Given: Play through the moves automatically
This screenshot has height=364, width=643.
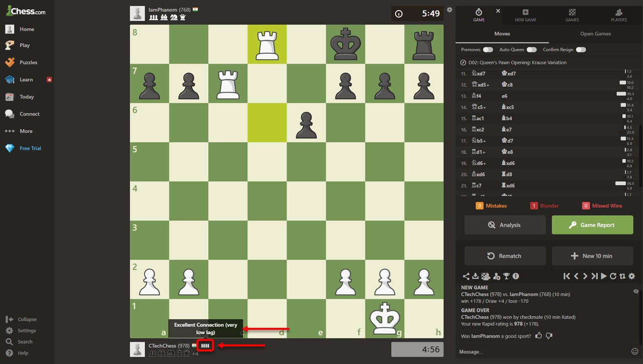Looking at the screenshot, I should (604, 276).
